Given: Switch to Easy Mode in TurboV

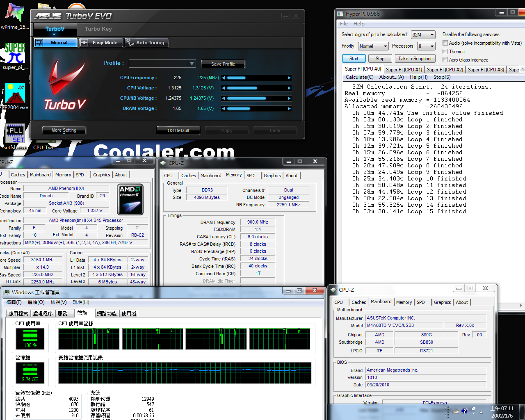Looking at the screenshot, I should coord(100,43).
